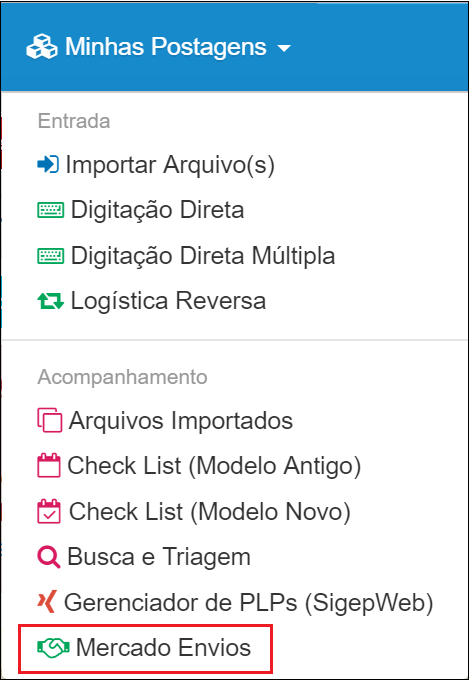Open Check List (Modelo Novo) item

(210, 511)
